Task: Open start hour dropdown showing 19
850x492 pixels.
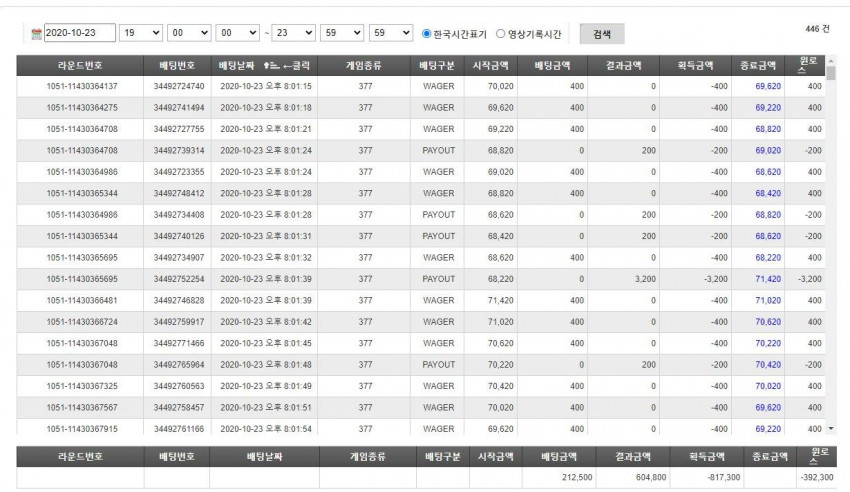Action: (x=141, y=33)
